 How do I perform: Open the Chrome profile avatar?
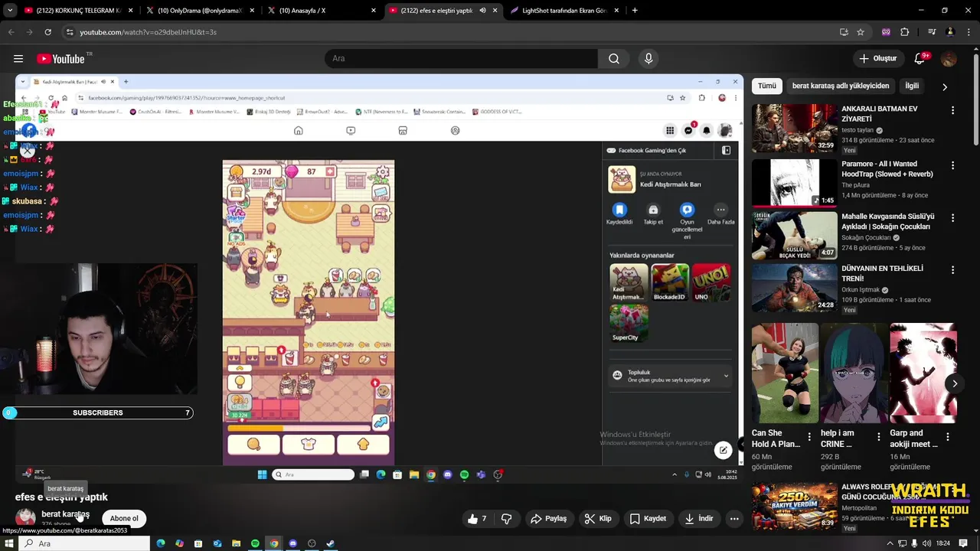pos(950,32)
